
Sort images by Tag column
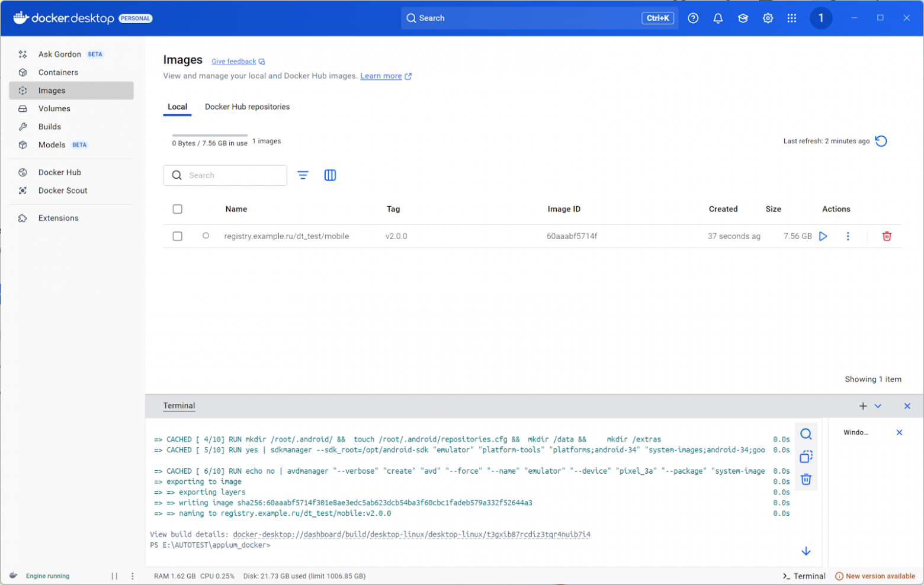(393, 209)
